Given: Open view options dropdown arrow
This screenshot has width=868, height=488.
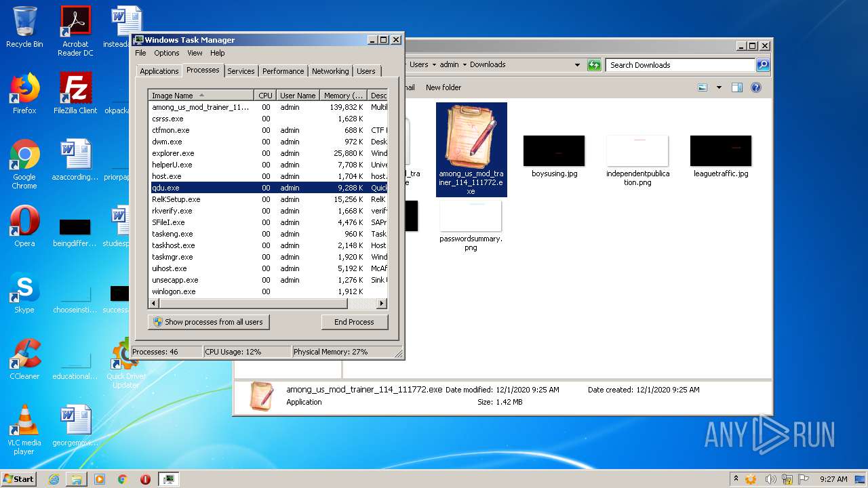Looking at the screenshot, I should [x=719, y=87].
